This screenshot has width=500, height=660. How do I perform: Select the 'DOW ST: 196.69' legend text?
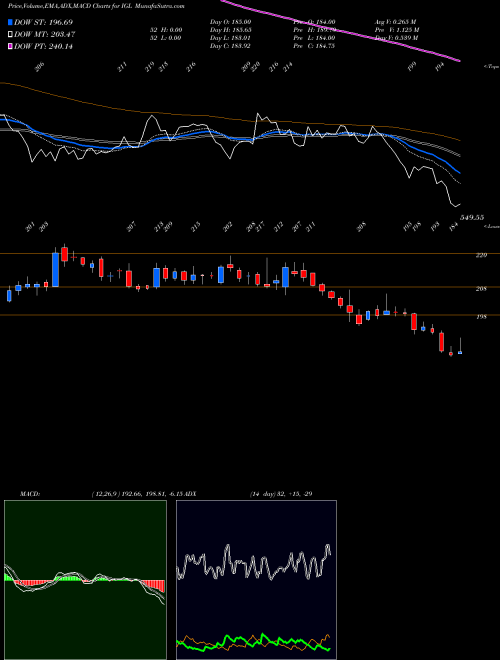43,22
